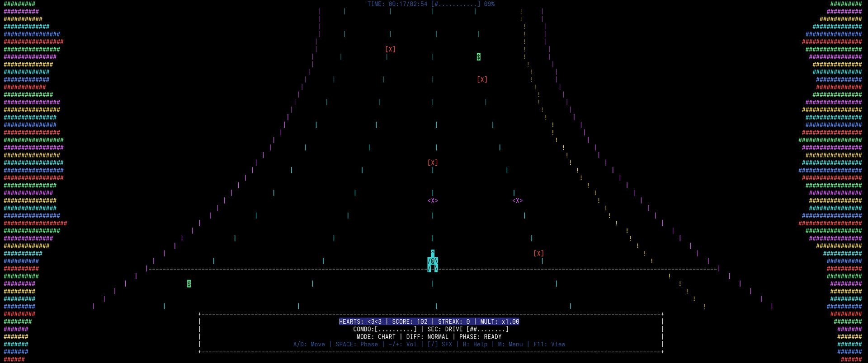Toggle phase via the SPACE: Phase hint

pos(357,344)
